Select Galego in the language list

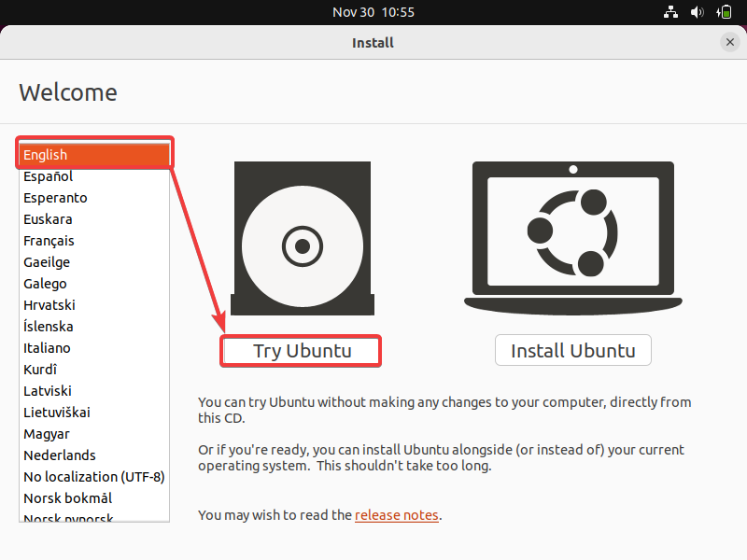tap(94, 284)
